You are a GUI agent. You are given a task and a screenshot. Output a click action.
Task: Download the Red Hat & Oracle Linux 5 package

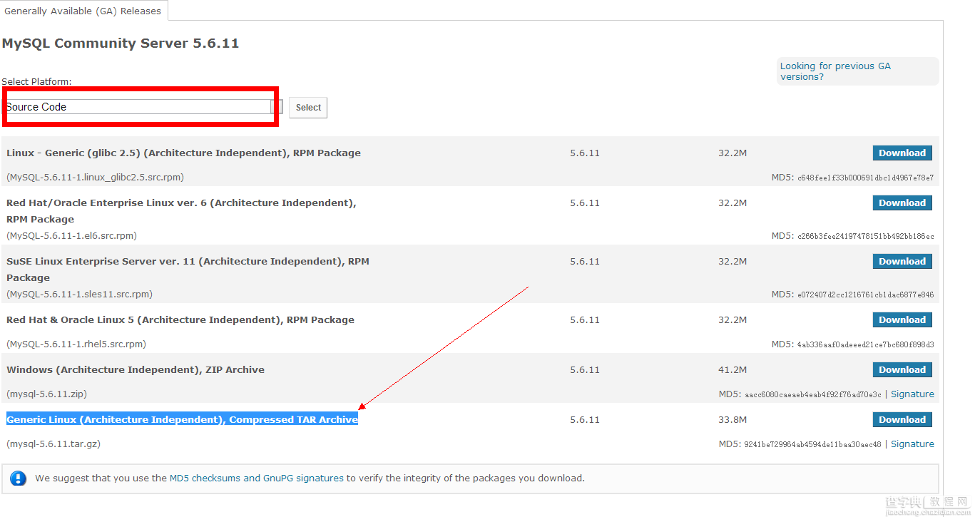902,320
